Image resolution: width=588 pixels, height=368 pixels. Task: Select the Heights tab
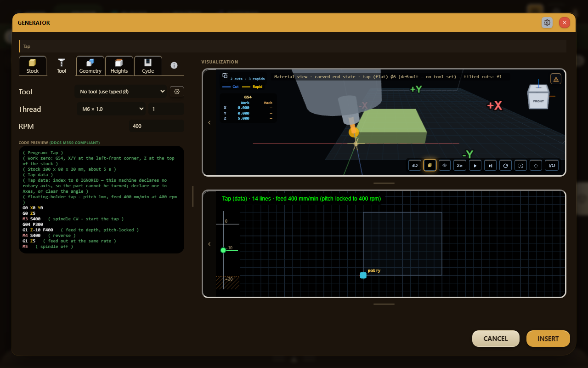tap(119, 66)
